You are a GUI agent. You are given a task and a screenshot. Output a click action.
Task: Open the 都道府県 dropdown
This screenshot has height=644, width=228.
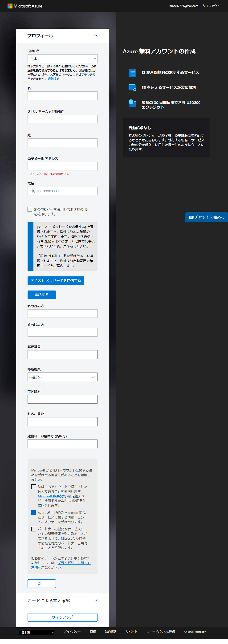pos(62,377)
